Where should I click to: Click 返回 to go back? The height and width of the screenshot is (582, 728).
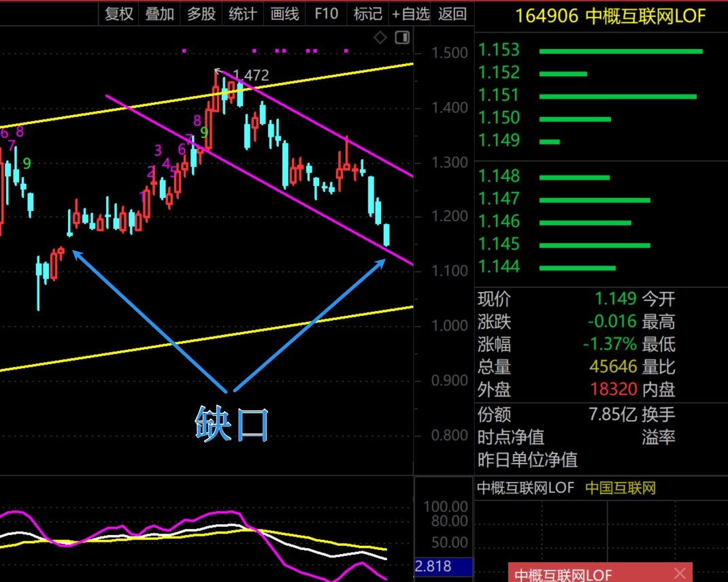[x=452, y=14]
